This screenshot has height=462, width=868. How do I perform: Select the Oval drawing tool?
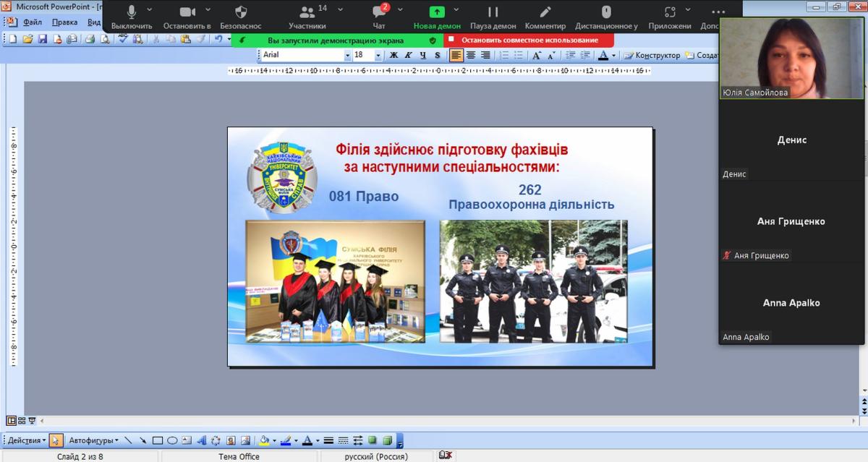tap(172, 440)
